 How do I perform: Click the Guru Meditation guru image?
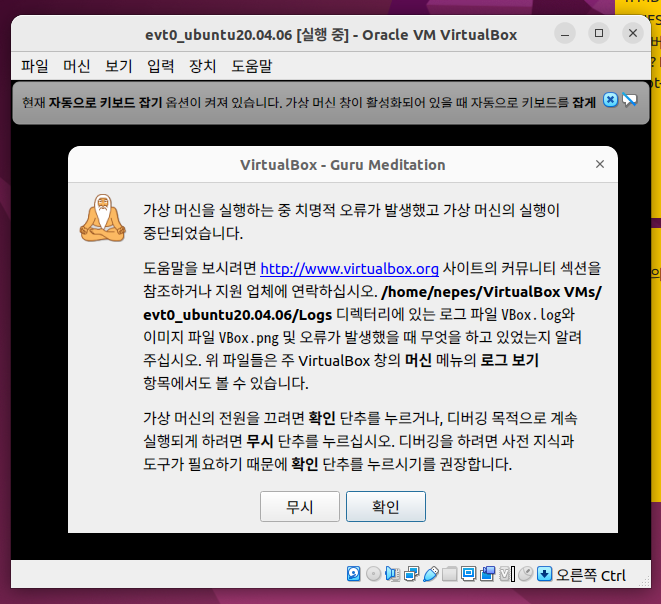(x=102, y=218)
